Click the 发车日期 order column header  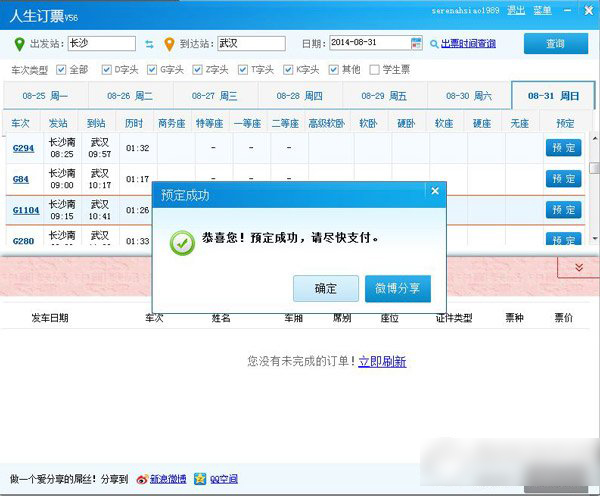[x=50, y=318]
